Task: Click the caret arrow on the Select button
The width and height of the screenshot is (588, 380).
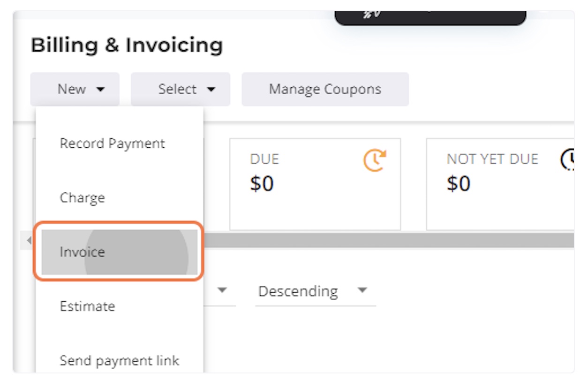Action: point(211,90)
